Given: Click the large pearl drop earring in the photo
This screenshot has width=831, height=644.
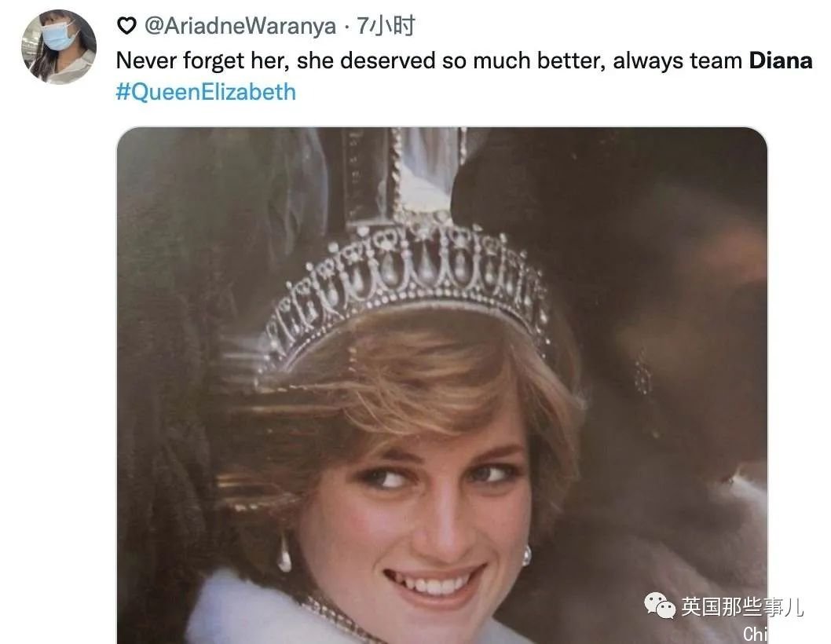Looking at the screenshot, I should point(284,554).
